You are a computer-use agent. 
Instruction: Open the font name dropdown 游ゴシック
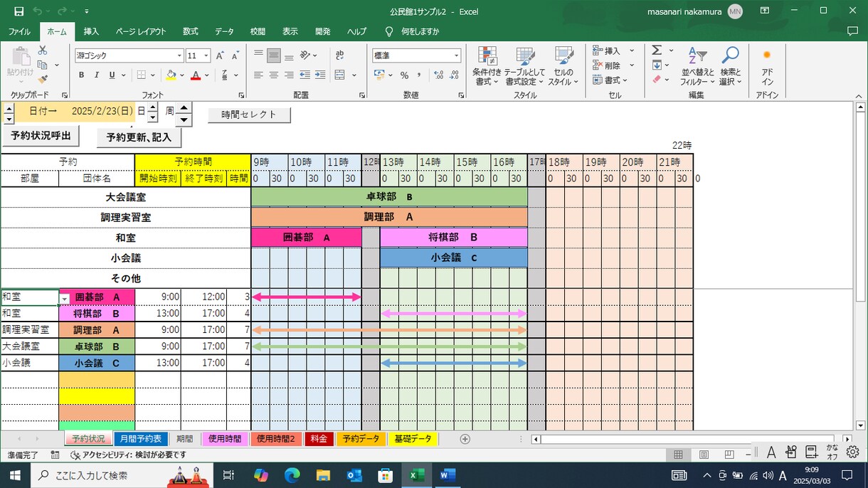[179, 55]
